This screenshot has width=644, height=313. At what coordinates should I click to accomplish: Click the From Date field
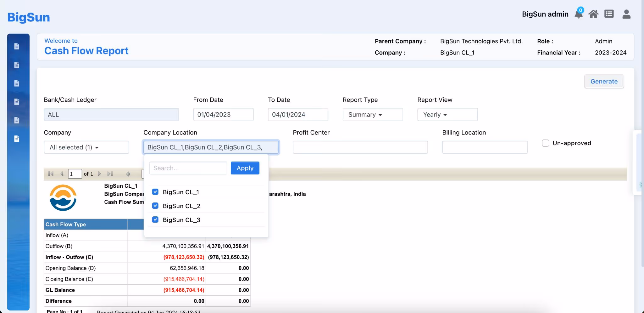click(x=223, y=115)
